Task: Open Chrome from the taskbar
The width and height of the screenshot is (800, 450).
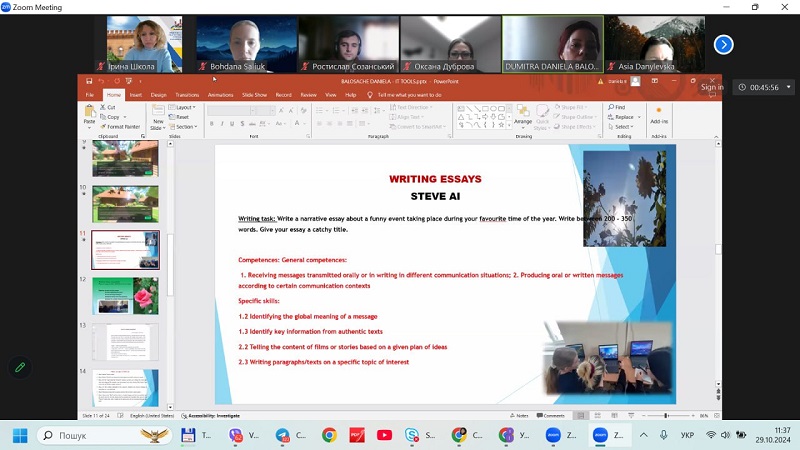Action: (x=329, y=435)
